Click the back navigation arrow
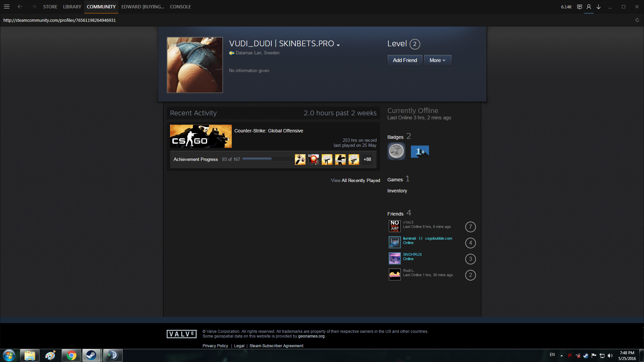The image size is (644, 362). 20,7
